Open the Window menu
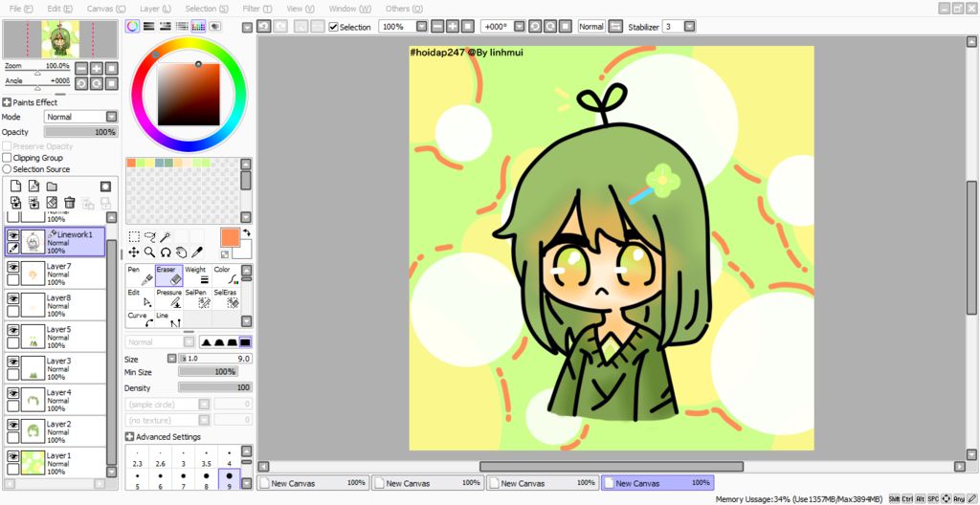The width and height of the screenshot is (980, 505). (x=350, y=9)
